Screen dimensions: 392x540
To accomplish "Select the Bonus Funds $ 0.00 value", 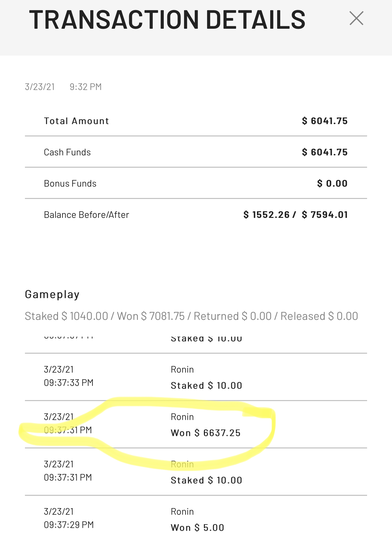I will click(x=332, y=183).
